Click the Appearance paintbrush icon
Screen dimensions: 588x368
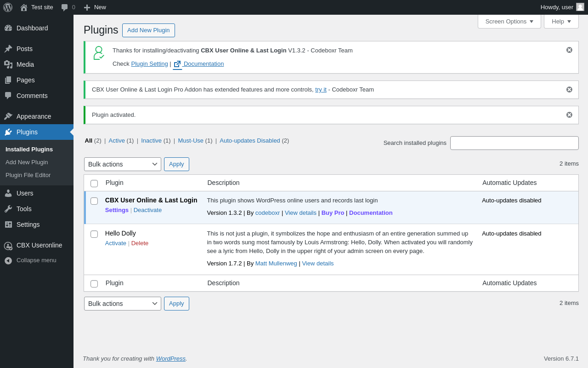(8, 116)
